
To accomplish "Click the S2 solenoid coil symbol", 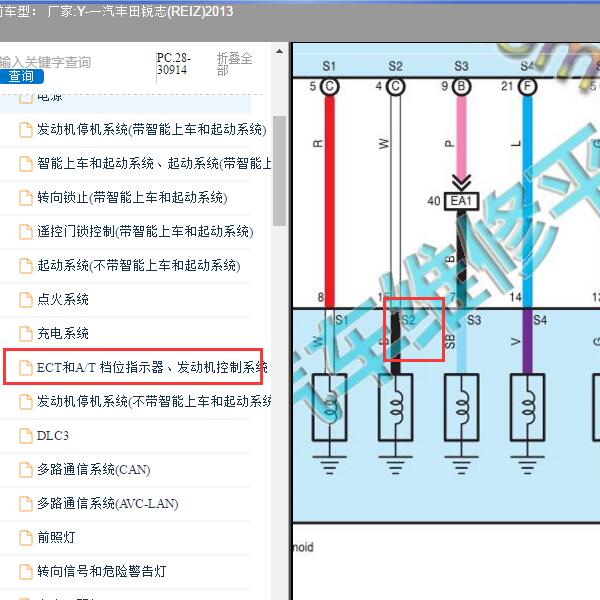I will point(395,408).
